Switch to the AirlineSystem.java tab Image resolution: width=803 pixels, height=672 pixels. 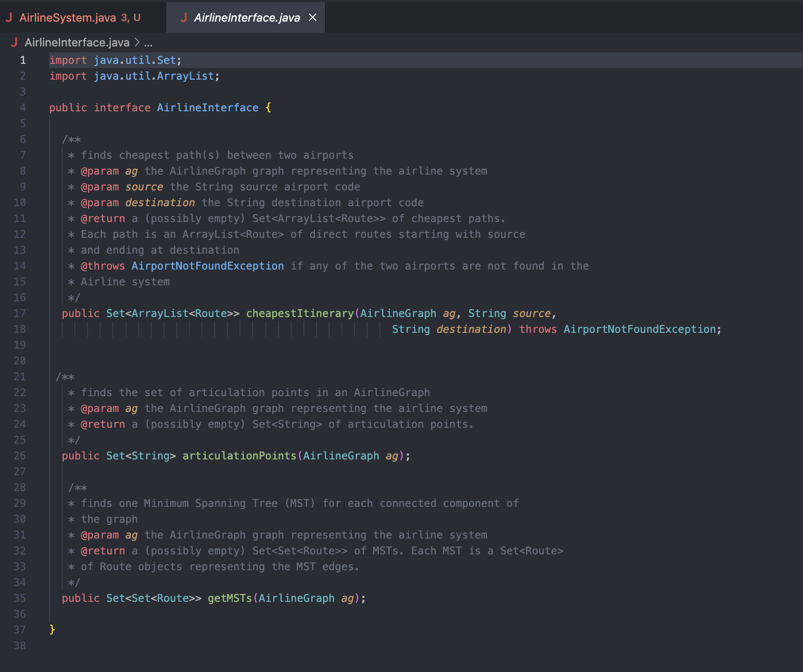click(69, 17)
